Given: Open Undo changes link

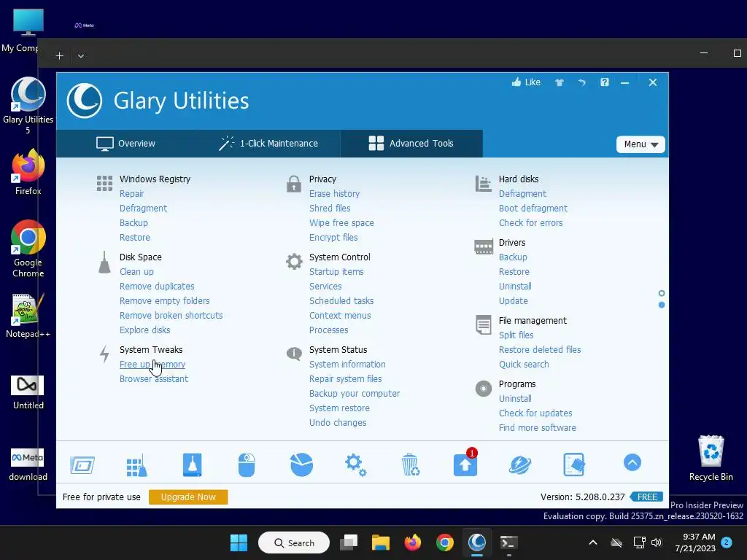Looking at the screenshot, I should point(338,423).
